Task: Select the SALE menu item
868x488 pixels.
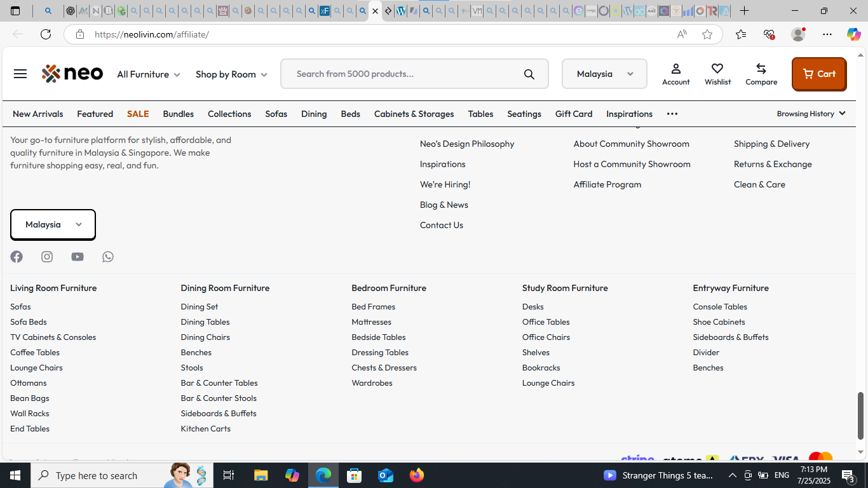Action: click(x=138, y=114)
